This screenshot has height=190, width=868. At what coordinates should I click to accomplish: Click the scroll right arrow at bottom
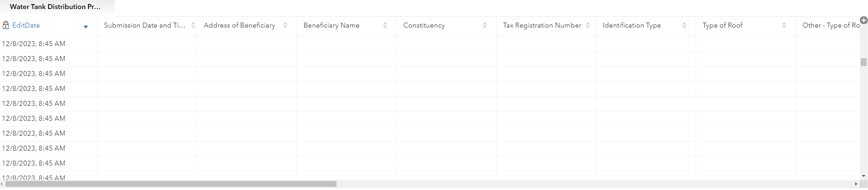(x=856, y=184)
